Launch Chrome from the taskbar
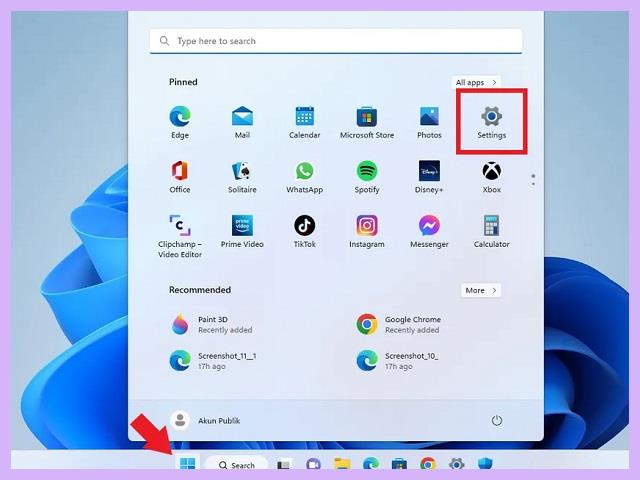 click(428, 464)
